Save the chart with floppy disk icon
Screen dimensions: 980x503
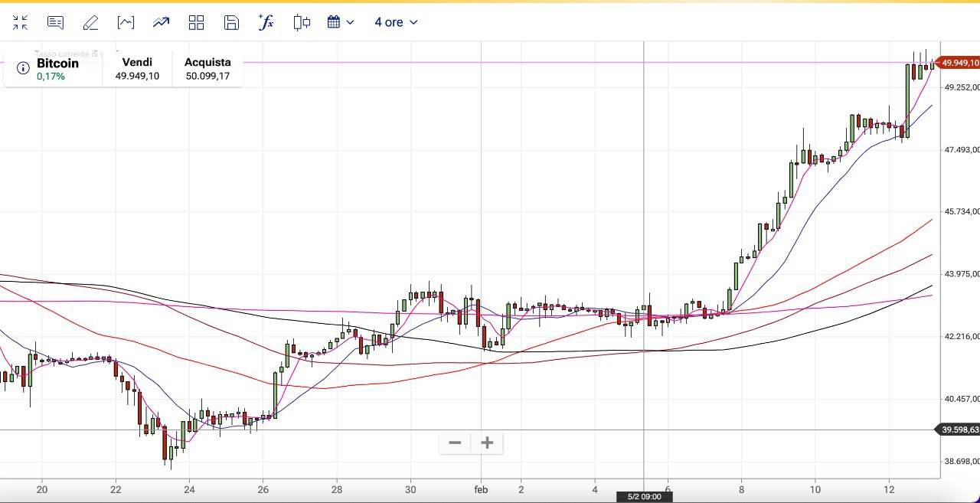pos(231,22)
